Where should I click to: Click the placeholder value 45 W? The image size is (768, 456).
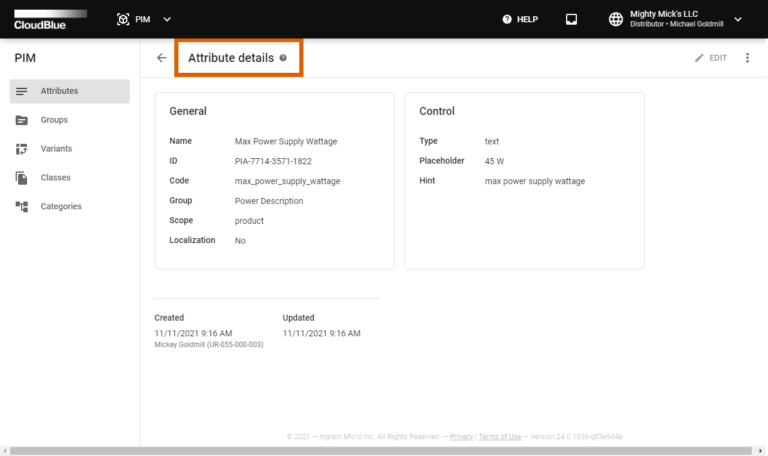coord(494,161)
